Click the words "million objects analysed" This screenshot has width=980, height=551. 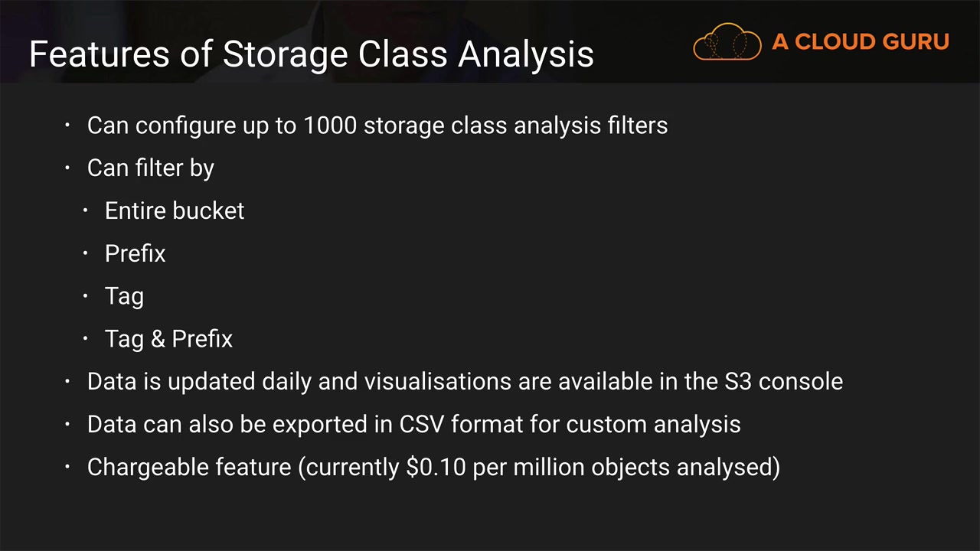click(x=645, y=467)
